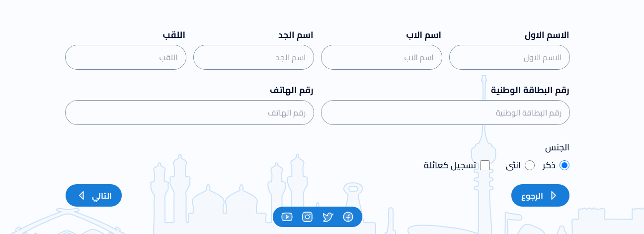The image size is (644, 234).
Task: Select the انثى (female) radio button
Action: tap(530, 165)
